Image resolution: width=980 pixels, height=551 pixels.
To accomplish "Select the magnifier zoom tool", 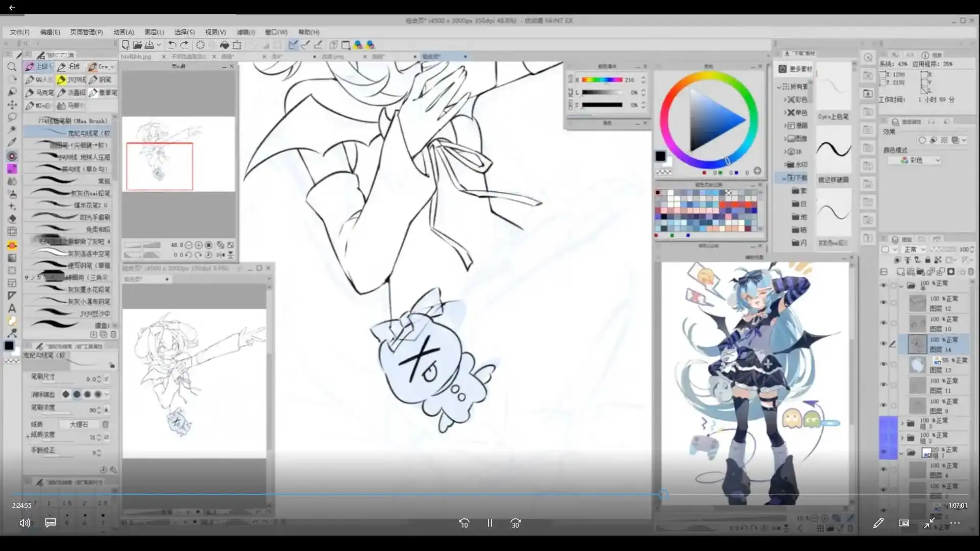I will (12, 67).
